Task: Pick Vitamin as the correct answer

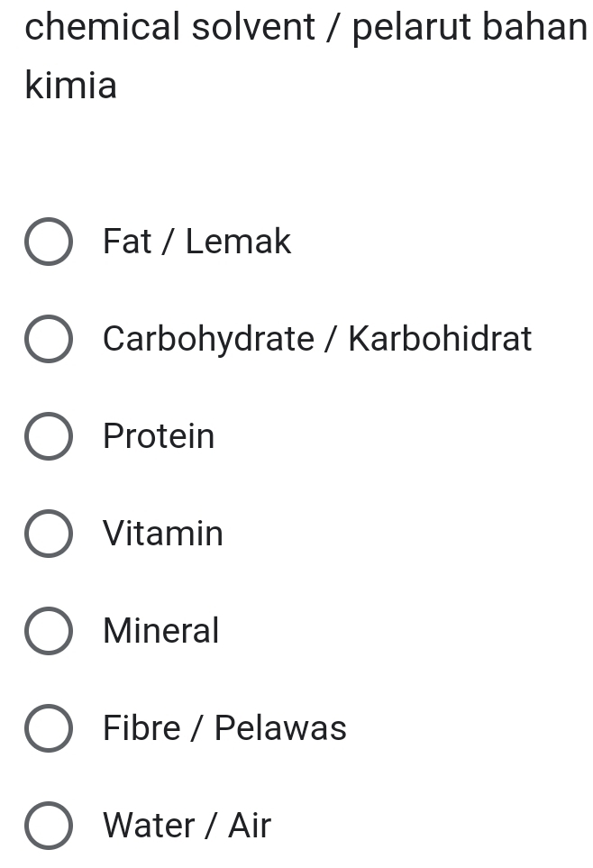Action: [x=49, y=534]
